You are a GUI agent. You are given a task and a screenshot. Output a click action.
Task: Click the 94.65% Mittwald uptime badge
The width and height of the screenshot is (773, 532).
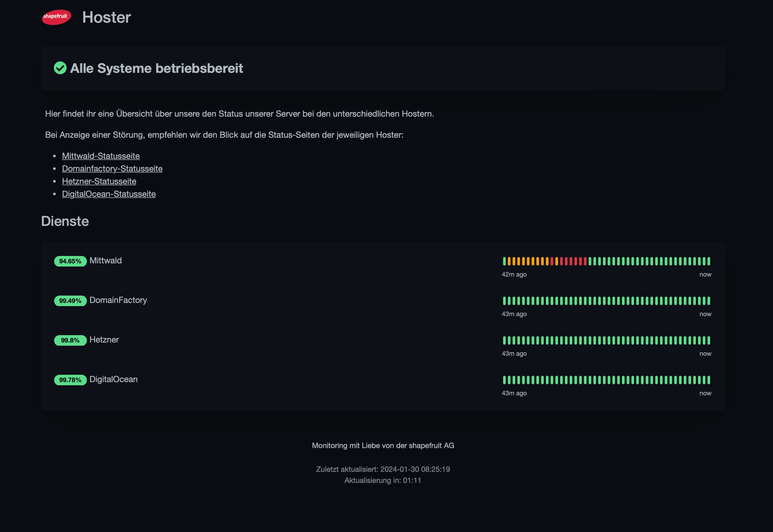[70, 261]
